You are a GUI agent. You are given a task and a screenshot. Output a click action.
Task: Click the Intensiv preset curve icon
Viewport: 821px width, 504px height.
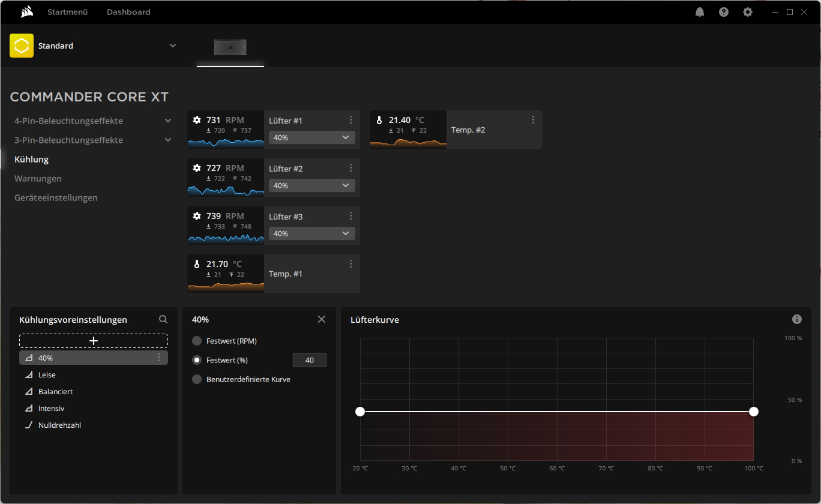[29, 408]
